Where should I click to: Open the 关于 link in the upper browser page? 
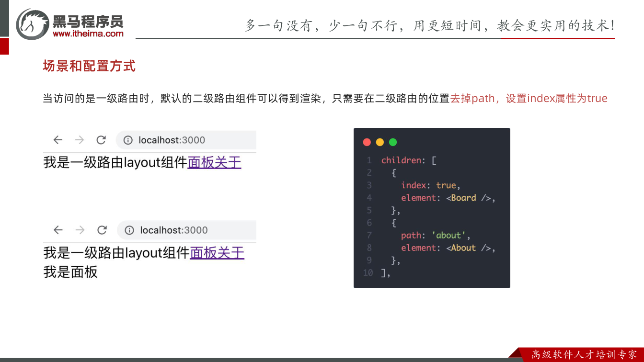coord(228,163)
